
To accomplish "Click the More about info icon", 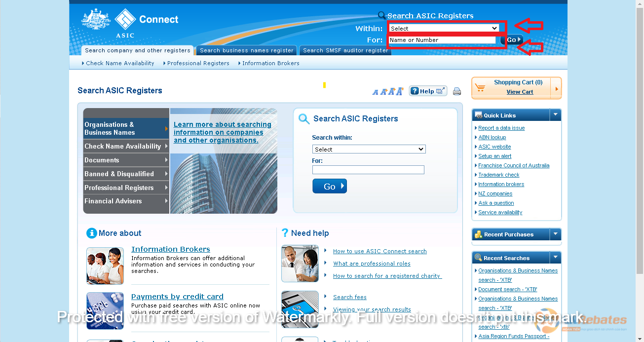I will click(91, 233).
